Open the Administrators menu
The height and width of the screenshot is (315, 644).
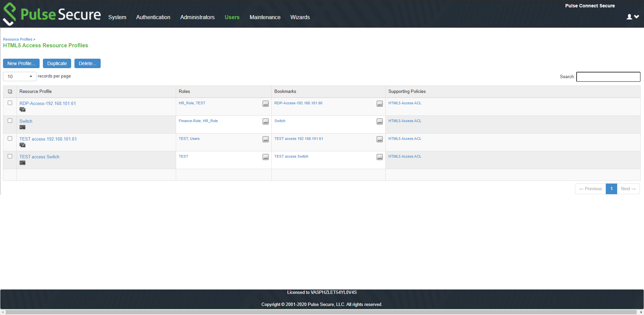point(197,17)
